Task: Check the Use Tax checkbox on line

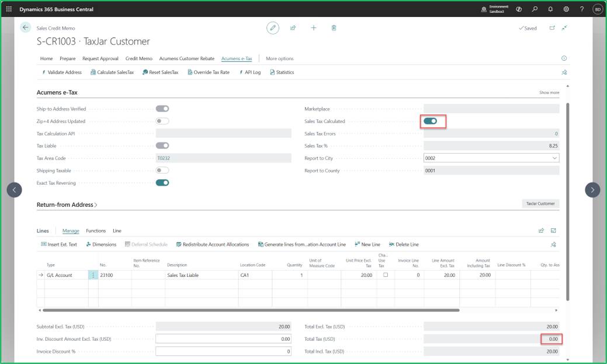Action: point(386,275)
